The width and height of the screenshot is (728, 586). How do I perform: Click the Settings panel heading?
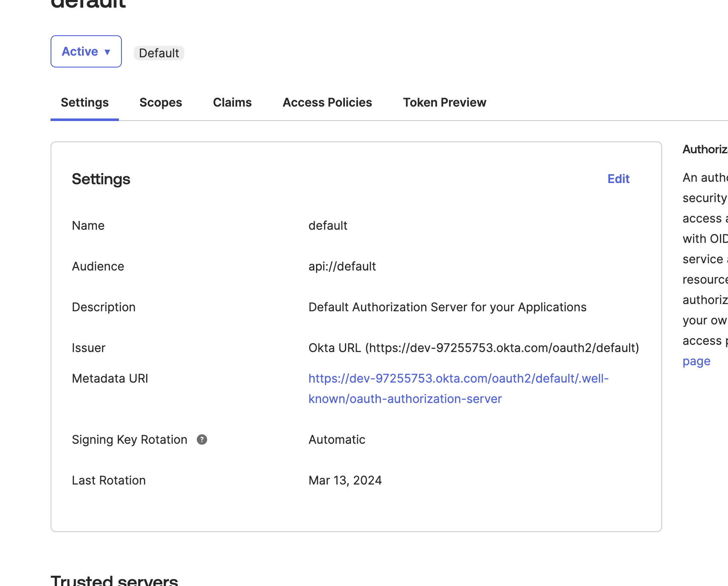click(x=101, y=179)
